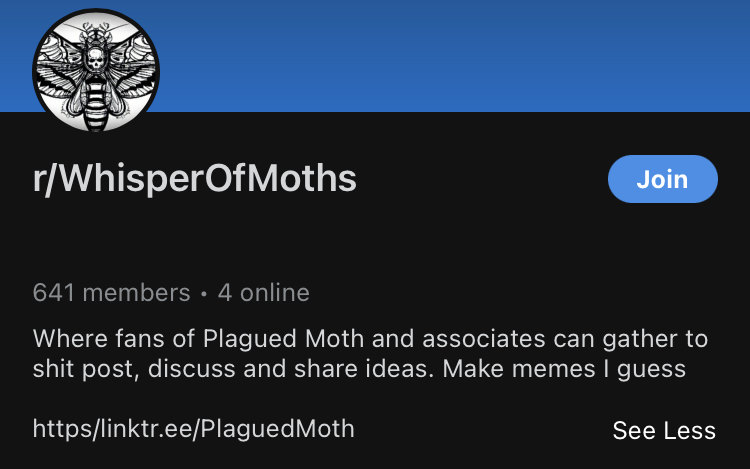Open the death's-head moth community avatar

point(96,71)
